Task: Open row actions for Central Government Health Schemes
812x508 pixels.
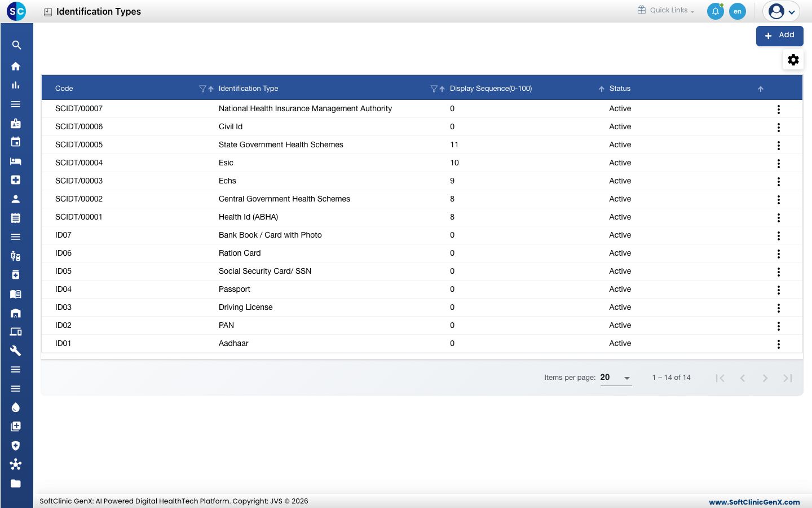Action: [x=779, y=200]
